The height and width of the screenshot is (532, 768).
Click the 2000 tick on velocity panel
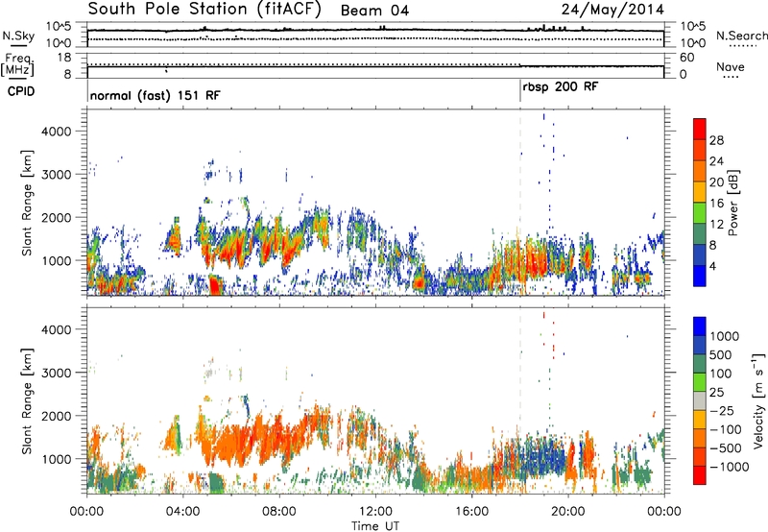(56, 416)
